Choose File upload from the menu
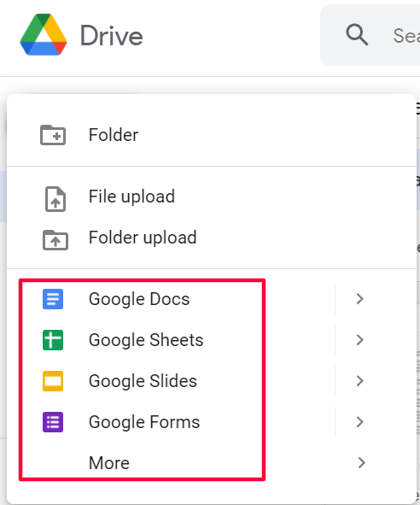420x505 pixels. 212,197
